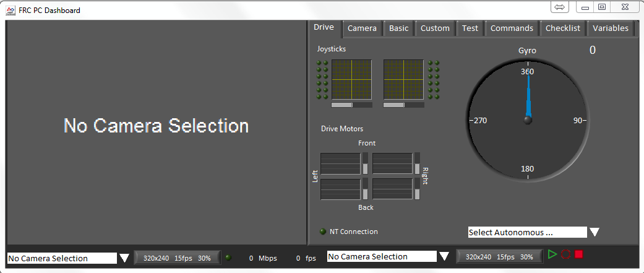Viewport: 644px width, 273px height.
Task: Click the front right motor vertical slider
Action: click(418, 163)
